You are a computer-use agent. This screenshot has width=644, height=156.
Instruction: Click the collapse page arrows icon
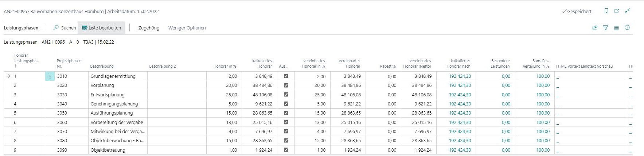coord(627,11)
